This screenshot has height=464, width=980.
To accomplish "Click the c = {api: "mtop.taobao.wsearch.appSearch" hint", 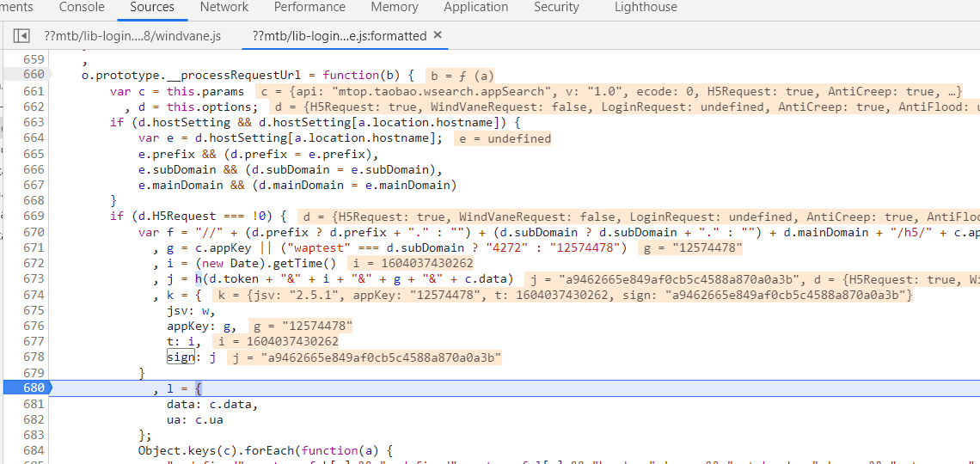I will tap(610, 91).
